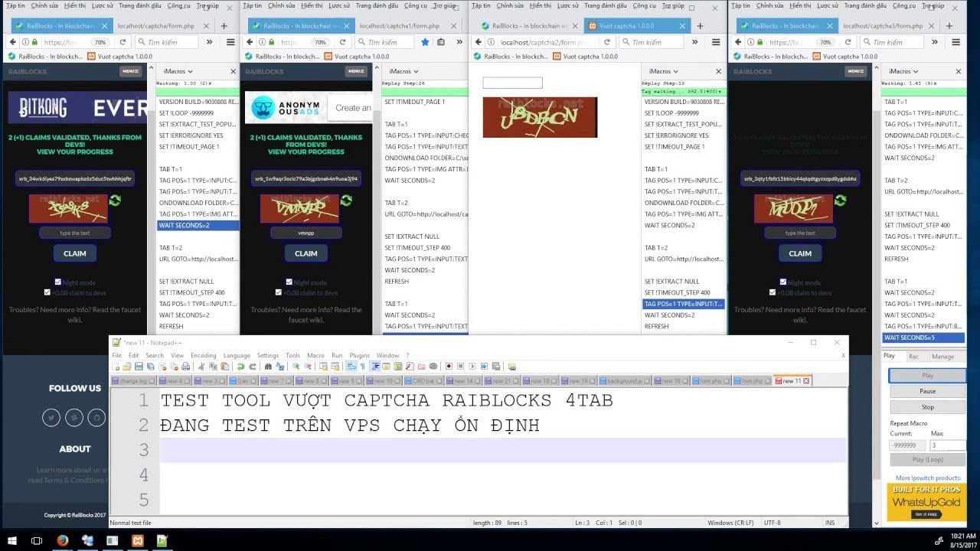The image size is (980, 551).
Task: Click Firefox icon in the taskbar
Action: [x=63, y=540]
